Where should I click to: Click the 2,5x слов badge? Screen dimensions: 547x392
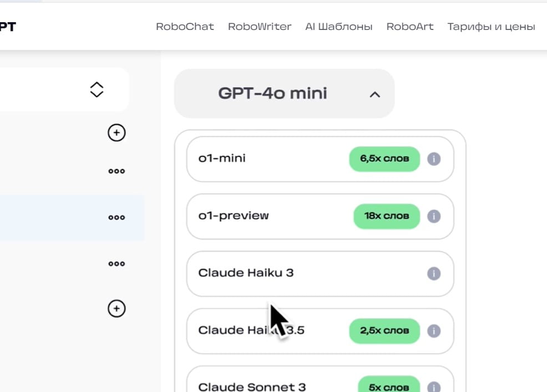pyautogui.click(x=384, y=330)
